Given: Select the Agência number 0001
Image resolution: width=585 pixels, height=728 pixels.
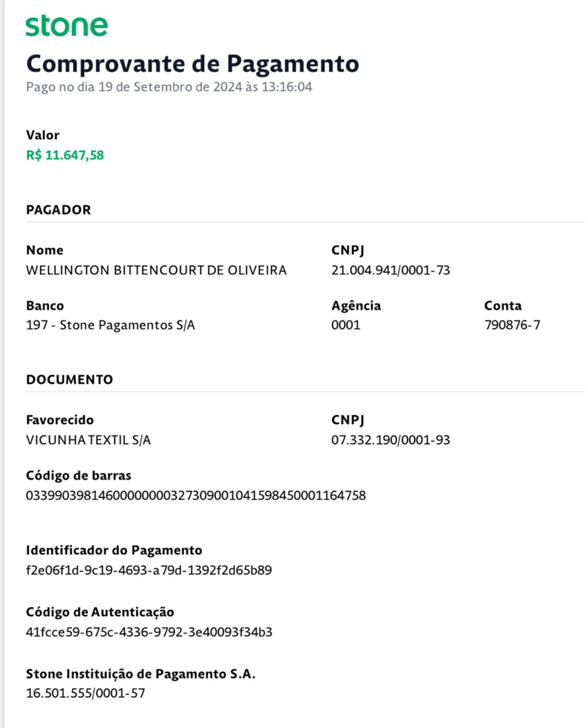Looking at the screenshot, I should (346, 325).
